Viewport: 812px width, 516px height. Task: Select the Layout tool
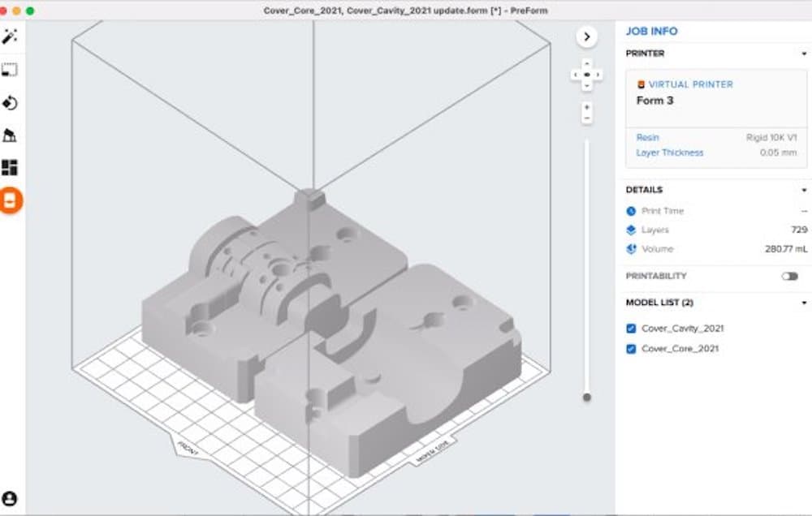(11, 168)
